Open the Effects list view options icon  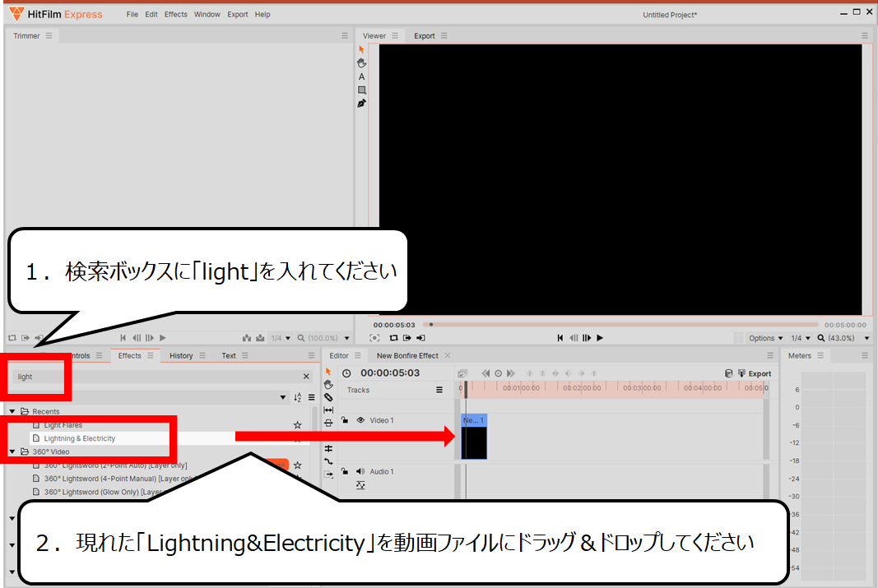[311, 397]
